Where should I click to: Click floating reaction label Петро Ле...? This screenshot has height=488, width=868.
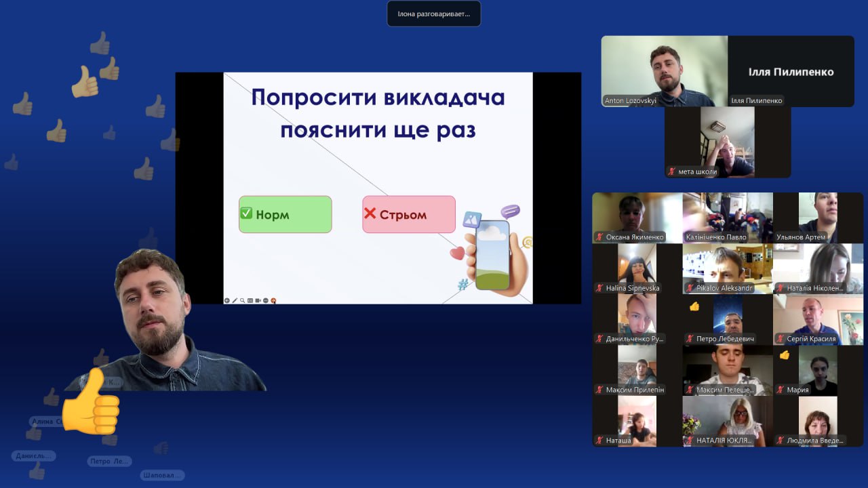tap(110, 461)
